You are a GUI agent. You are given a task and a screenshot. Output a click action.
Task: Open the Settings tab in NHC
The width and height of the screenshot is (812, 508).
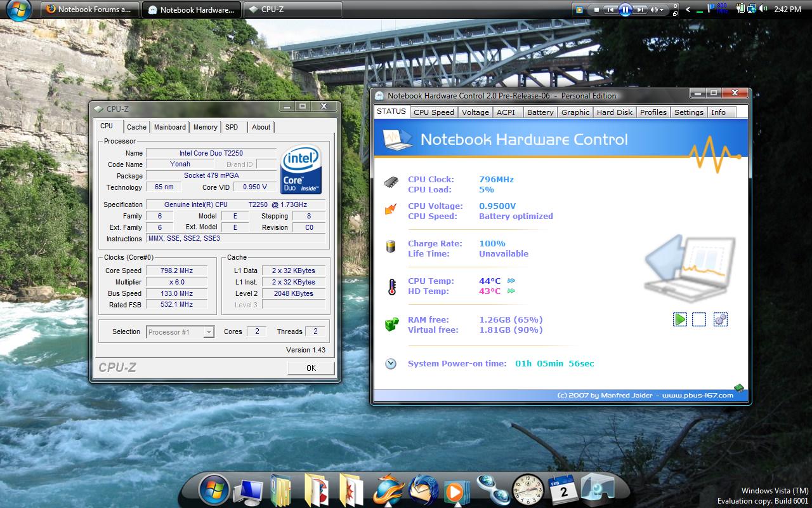pyautogui.click(x=689, y=112)
